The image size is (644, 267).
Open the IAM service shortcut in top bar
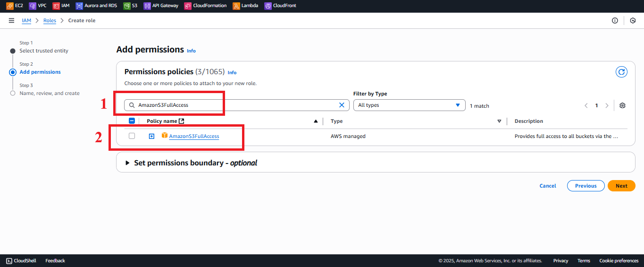tap(61, 6)
